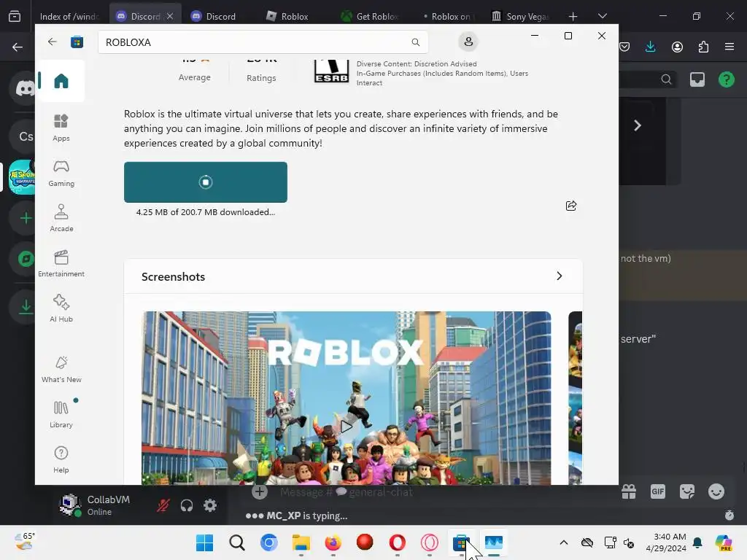
Task: Open Discord user settings gear
Action: (209, 505)
